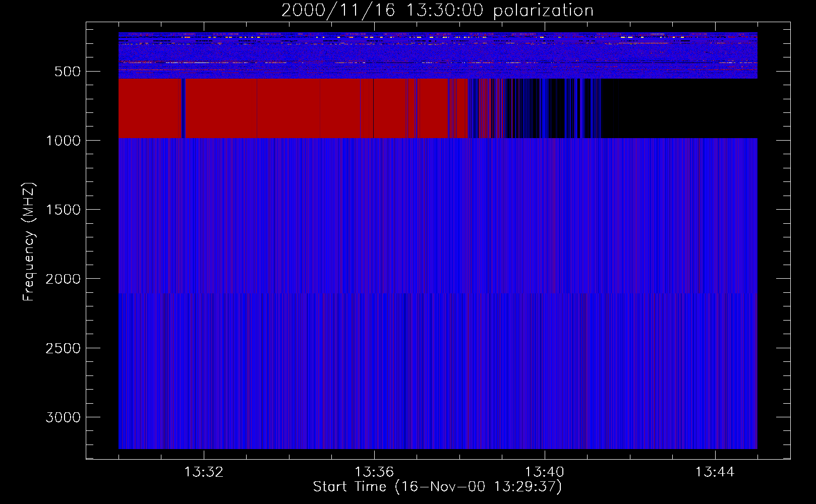Click the 13:44 time tick label
The height and width of the screenshot is (504, 816).
coord(715,472)
